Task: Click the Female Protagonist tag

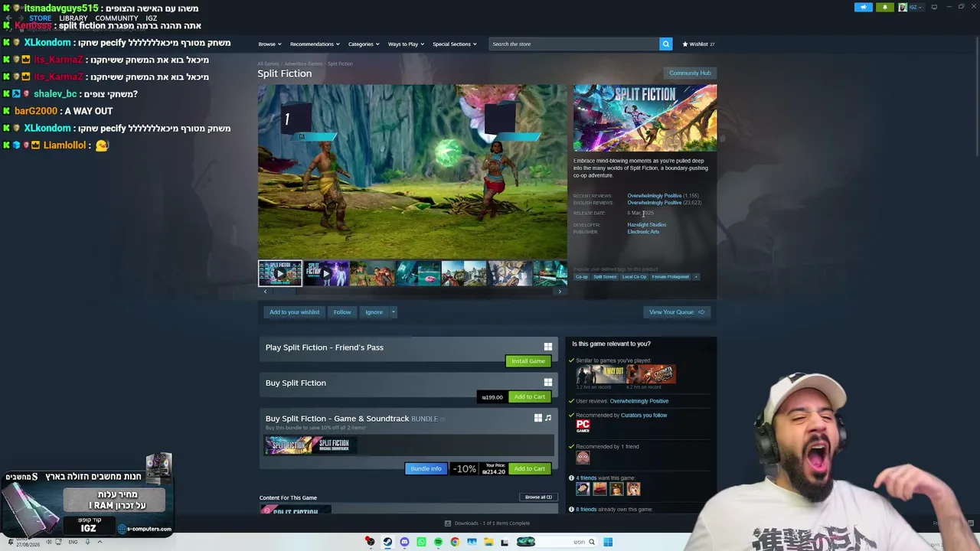Action: click(x=671, y=276)
